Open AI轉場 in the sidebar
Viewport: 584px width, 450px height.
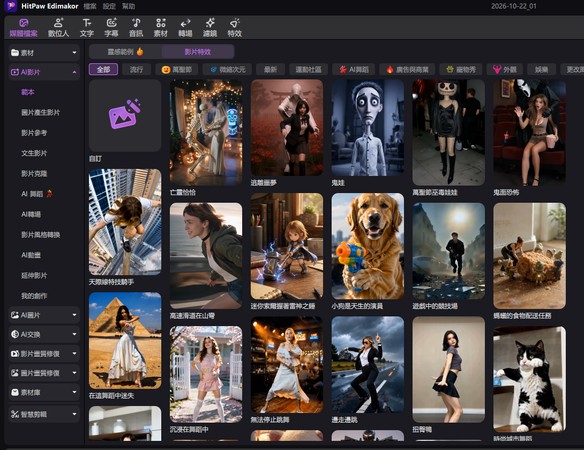(31, 214)
